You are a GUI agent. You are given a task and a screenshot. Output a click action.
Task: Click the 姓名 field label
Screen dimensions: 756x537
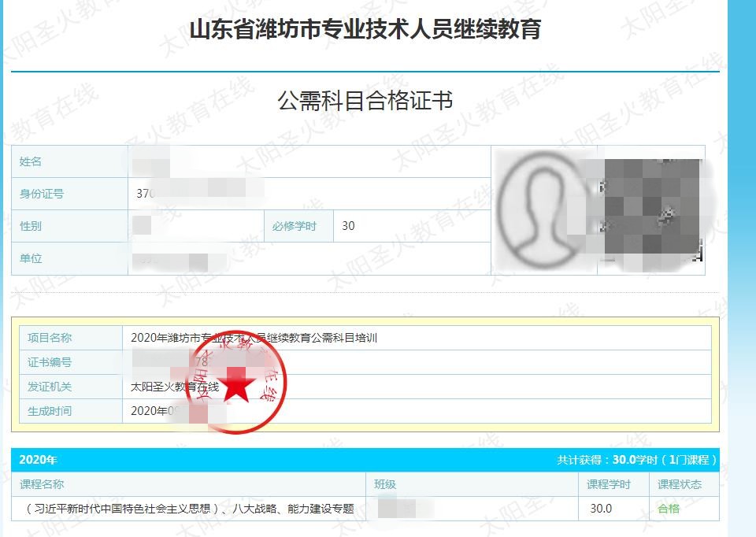pos(31,161)
